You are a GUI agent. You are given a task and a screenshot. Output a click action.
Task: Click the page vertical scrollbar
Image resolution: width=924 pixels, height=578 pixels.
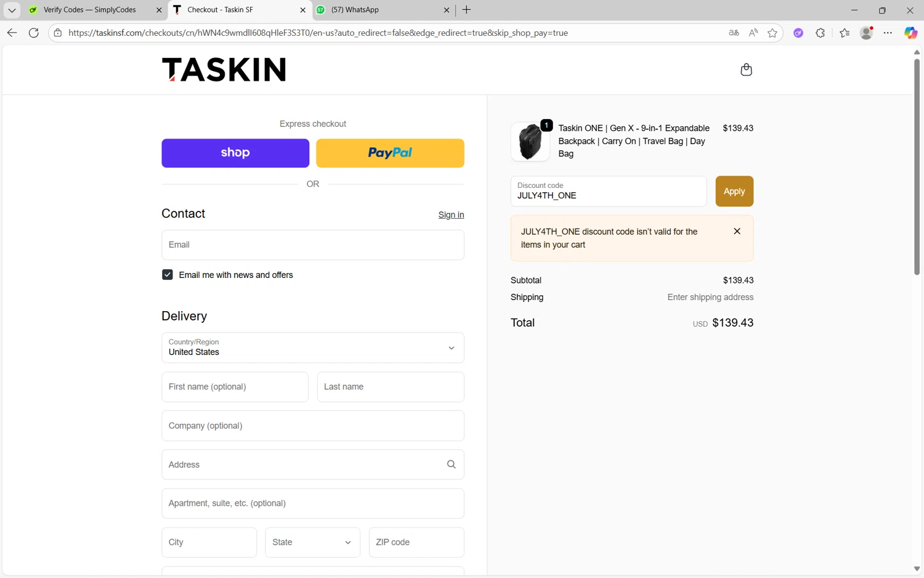[x=917, y=166]
